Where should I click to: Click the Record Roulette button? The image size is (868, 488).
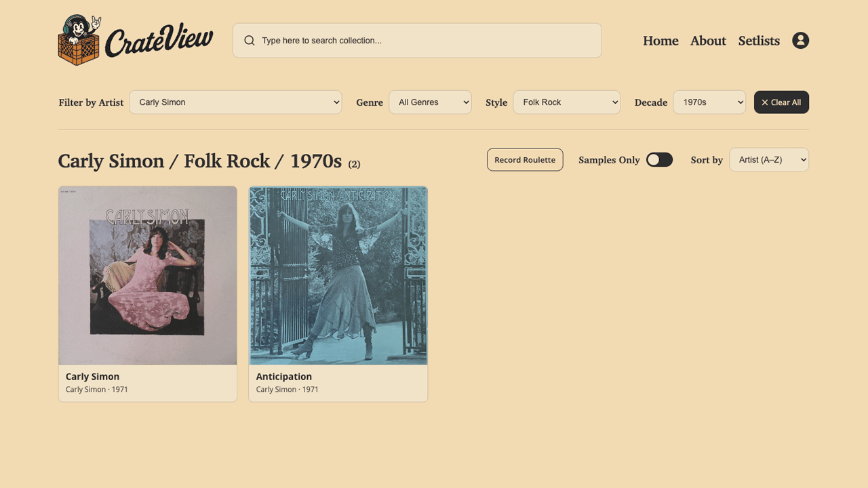tap(525, 160)
